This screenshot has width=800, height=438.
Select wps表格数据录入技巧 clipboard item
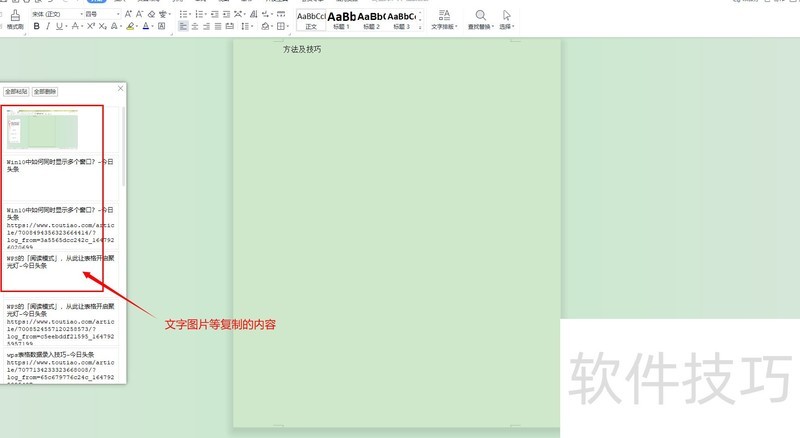point(61,366)
